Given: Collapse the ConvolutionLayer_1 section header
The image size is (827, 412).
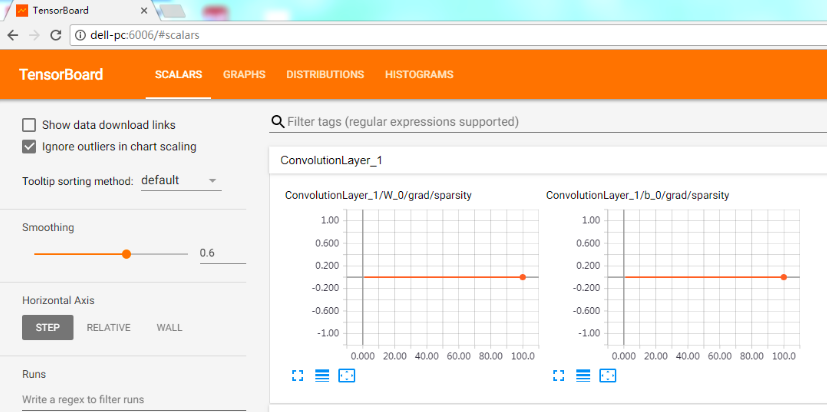Looking at the screenshot, I should pyautogui.click(x=547, y=160).
